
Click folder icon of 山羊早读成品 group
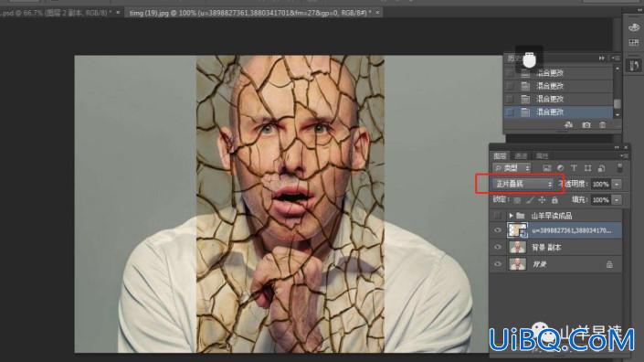521,216
